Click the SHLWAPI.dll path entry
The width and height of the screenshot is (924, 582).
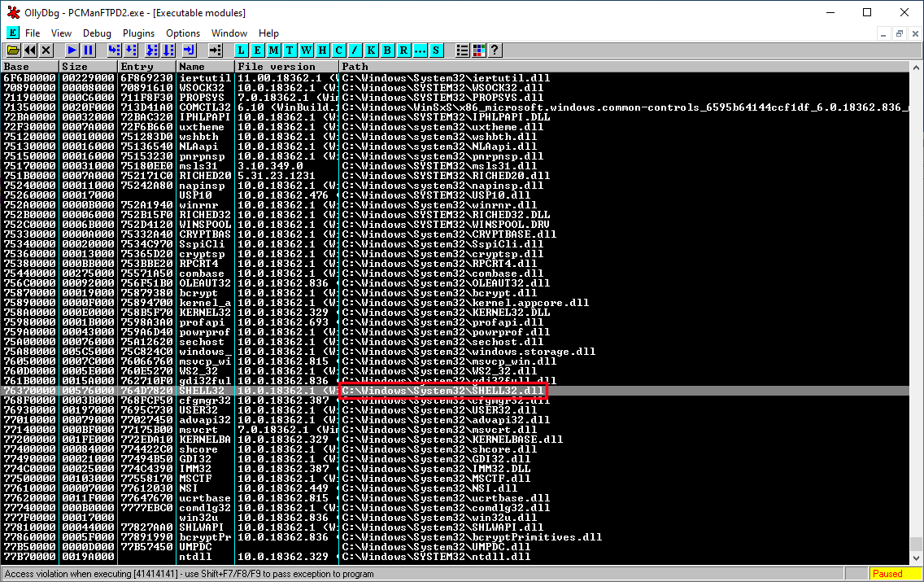(442, 527)
